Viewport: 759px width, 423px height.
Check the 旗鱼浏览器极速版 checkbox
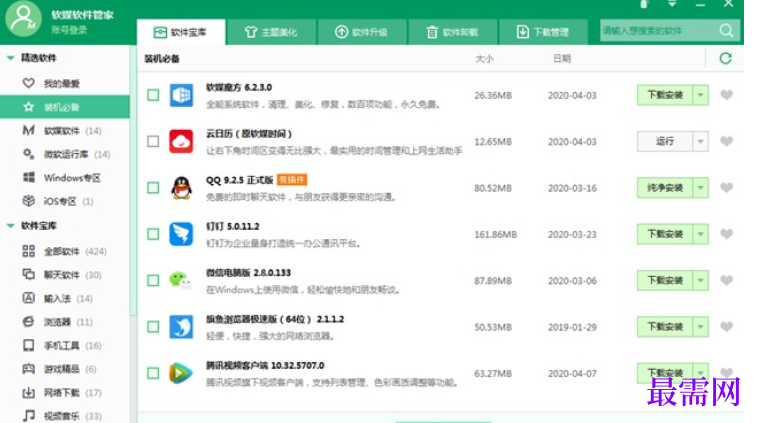pos(153,327)
